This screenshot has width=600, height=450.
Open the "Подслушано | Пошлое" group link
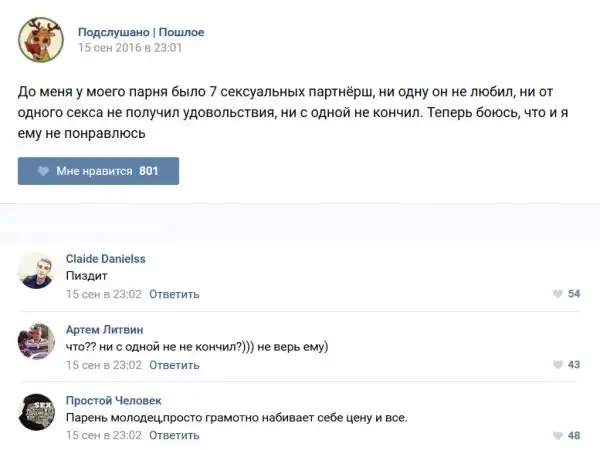141,32
